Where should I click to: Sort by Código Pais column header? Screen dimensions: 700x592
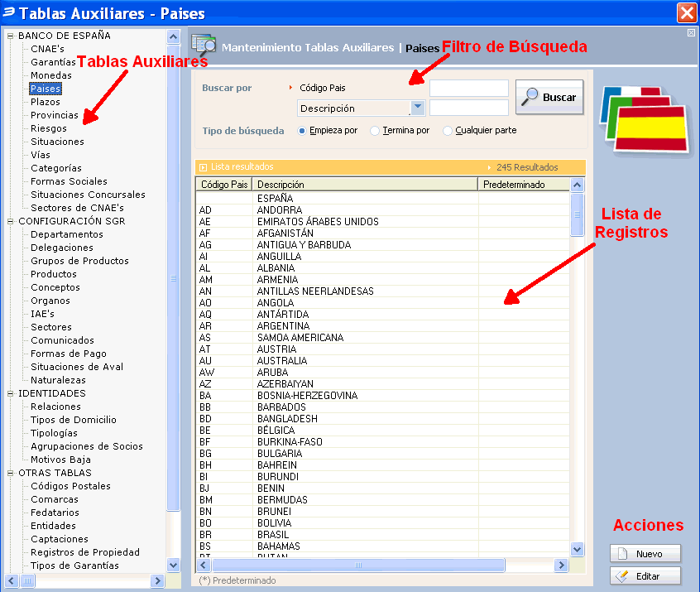[x=224, y=184]
